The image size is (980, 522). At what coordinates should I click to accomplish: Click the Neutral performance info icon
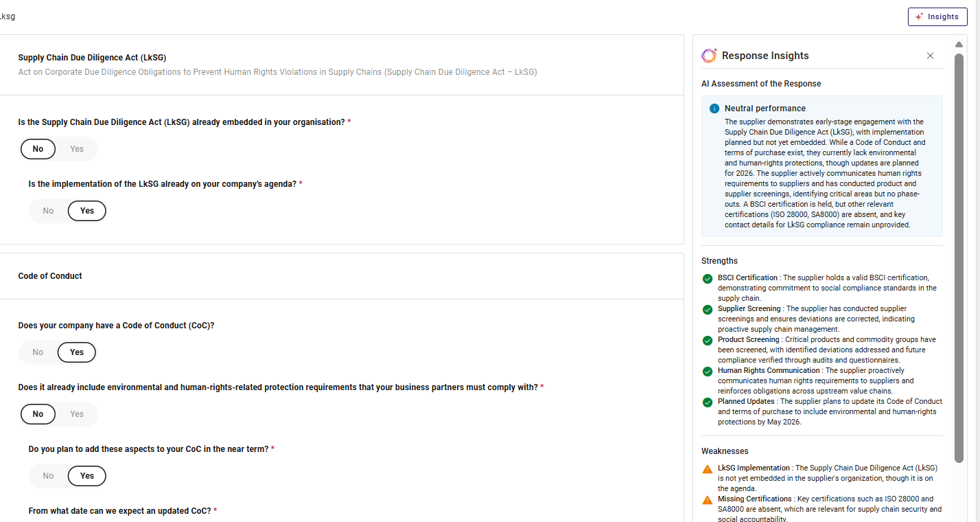pyautogui.click(x=714, y=109)
